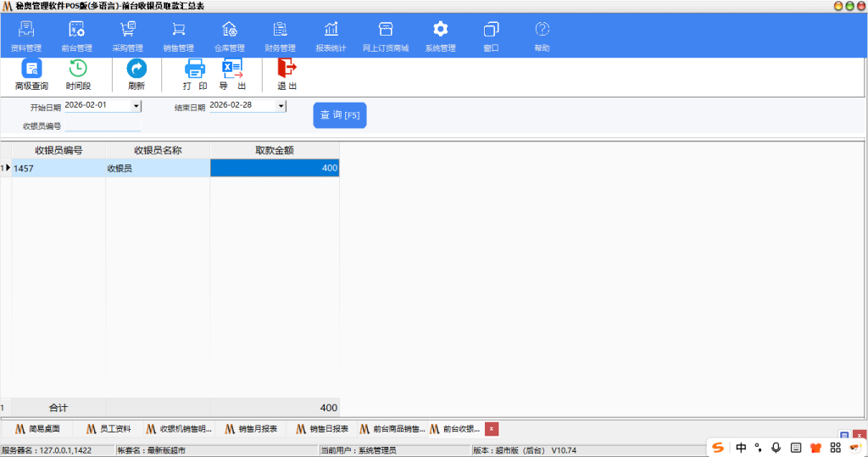Click the 退出 exit icon
This screenshot has width=868, height=457.
click(287, 70)
